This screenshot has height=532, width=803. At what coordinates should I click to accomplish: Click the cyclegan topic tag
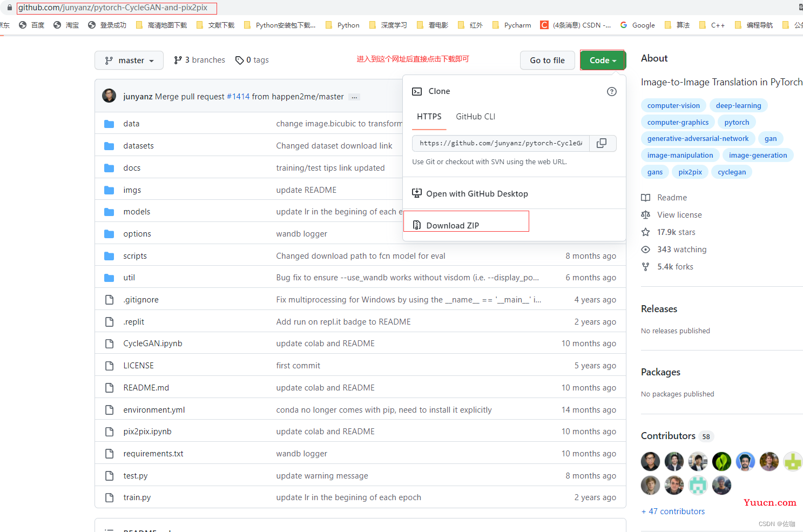[x=732, y=172]
